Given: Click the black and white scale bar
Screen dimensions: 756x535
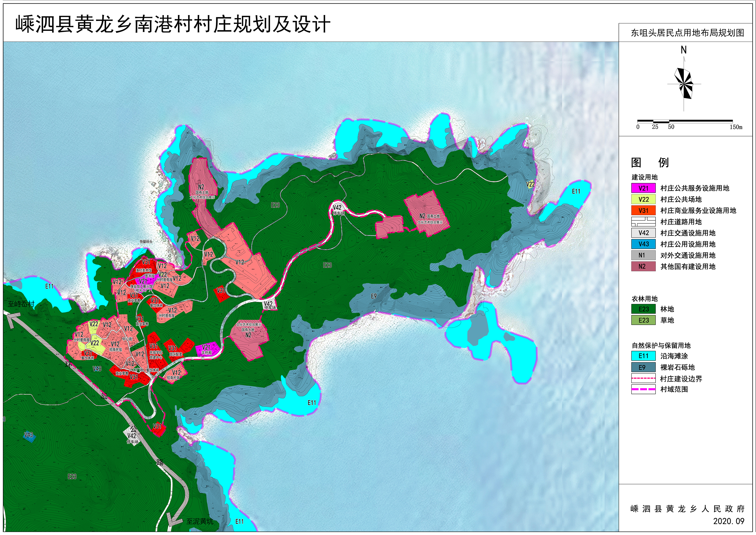Looking at the screenshot, I should click(685, 121).
